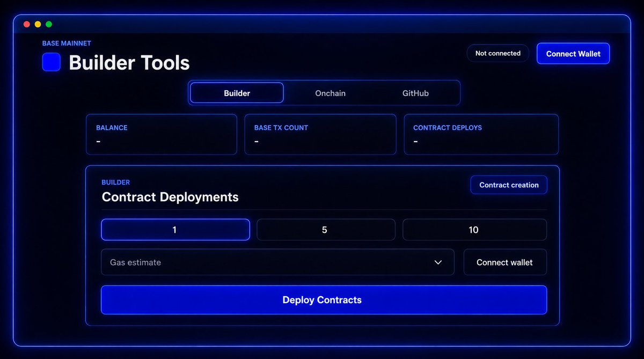Select the Base TX Count card
Screen dimensions: 644x359
[x=320, y=134]
